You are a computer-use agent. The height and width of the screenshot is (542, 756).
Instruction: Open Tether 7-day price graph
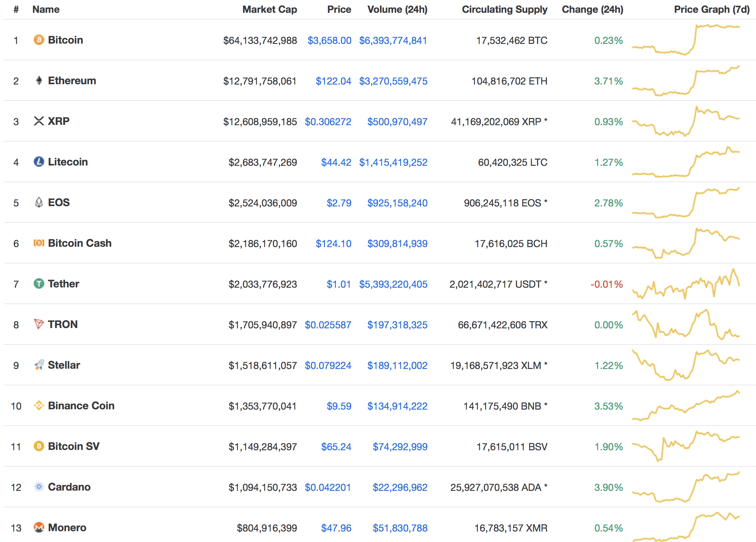point(686,284)
